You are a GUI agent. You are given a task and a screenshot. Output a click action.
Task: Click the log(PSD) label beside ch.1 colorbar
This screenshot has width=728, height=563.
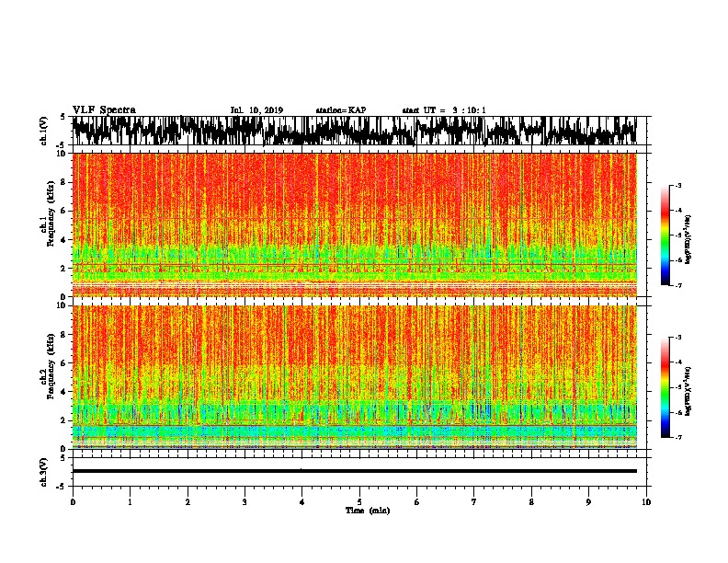pyautogui.click(x=688, y=239)
